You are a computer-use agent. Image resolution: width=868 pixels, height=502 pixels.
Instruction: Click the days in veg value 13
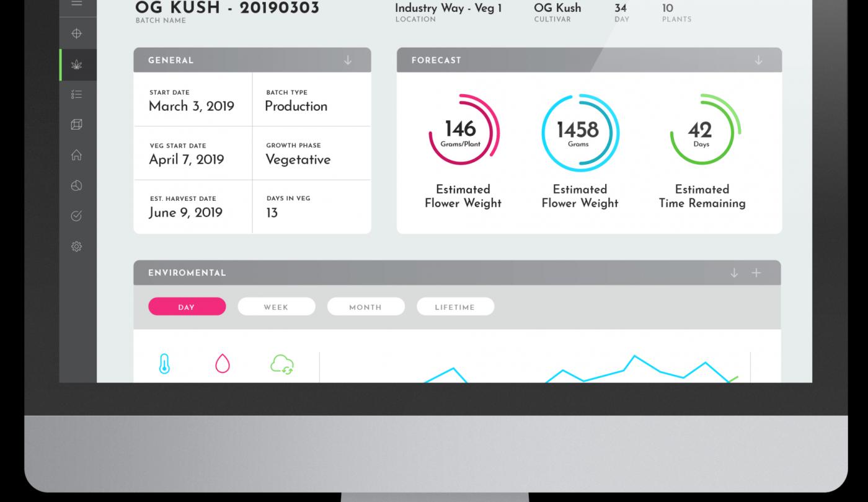[x=272, y=213]
